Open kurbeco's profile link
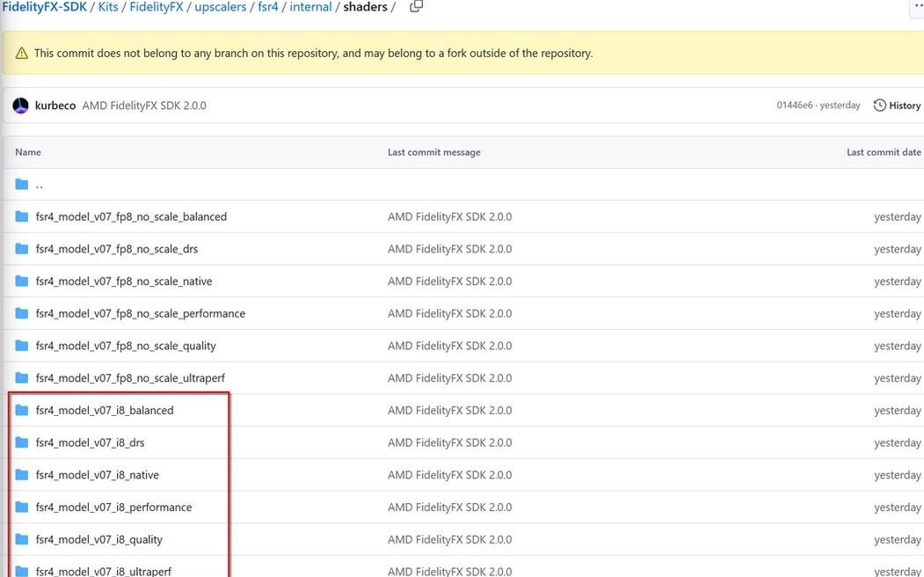This screenshot has height=577, width=924. (x=55, y=106)
